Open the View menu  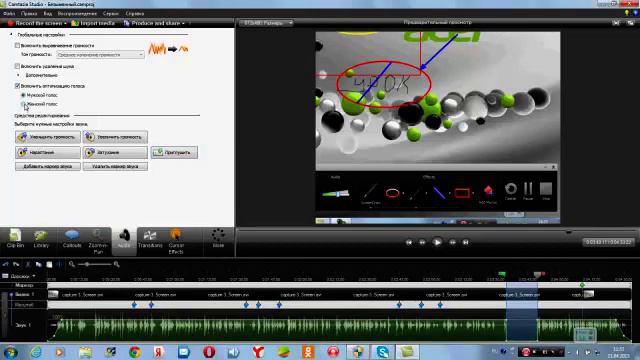coord(48,13)
